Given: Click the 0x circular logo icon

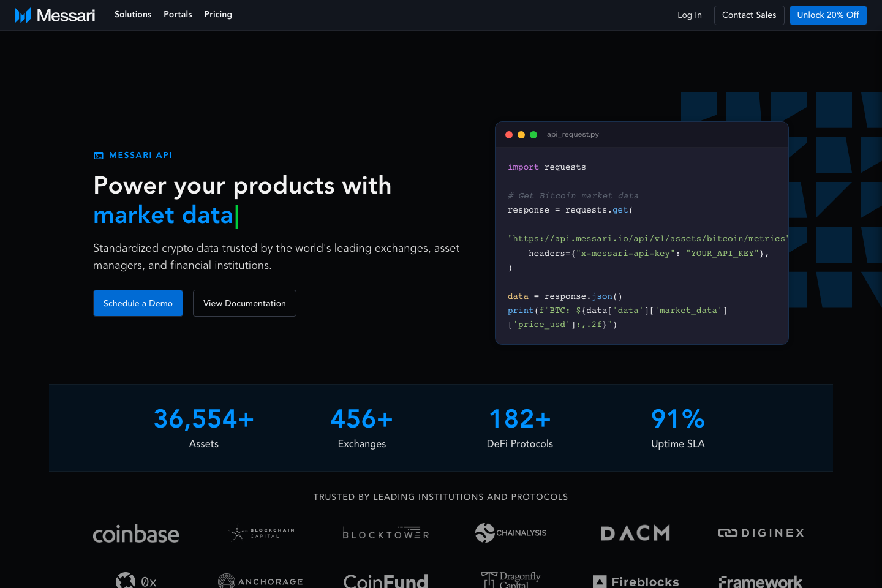Looking at the screenshot, I should pyautogui.click(x=126, y=580).
